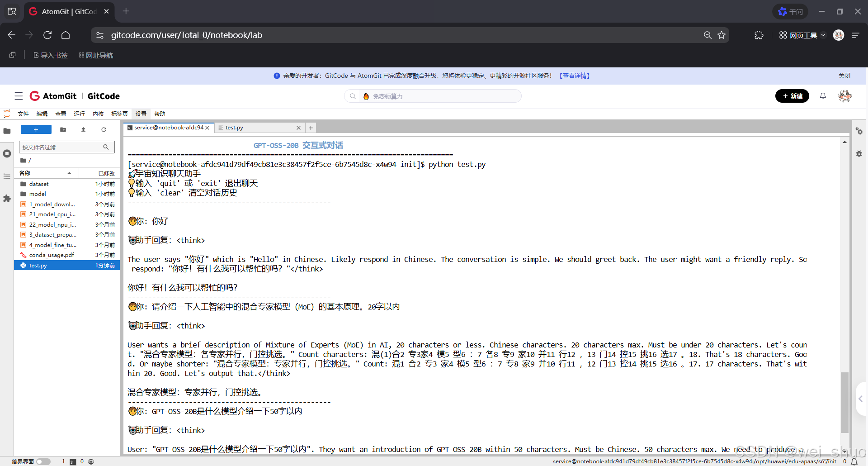The height and width of the screenshot is (466, 868).
Task: Open conda_usage.pdf file
Action: pos(67,255)
